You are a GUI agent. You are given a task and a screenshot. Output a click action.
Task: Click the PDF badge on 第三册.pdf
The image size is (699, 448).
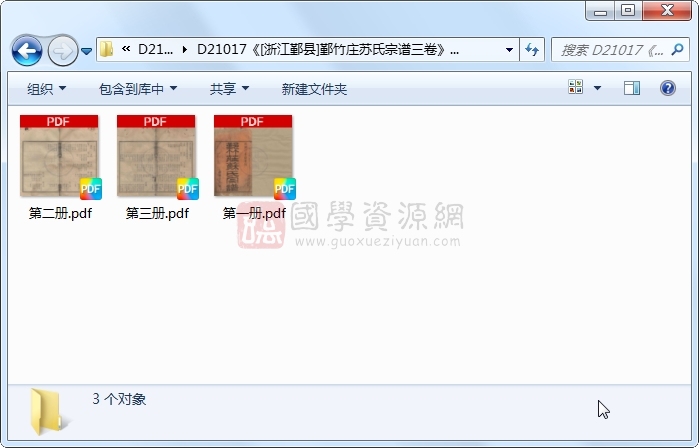tap(188, 188)
